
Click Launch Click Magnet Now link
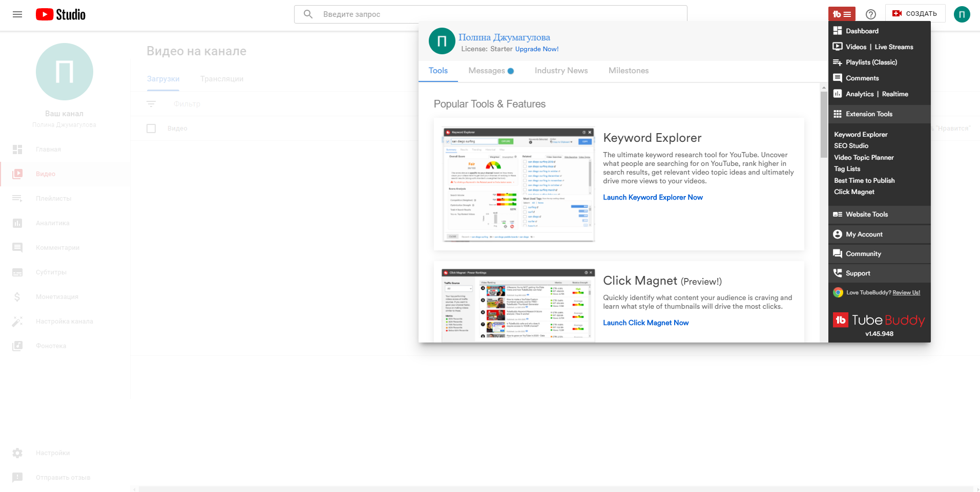pyautogui.click(x=645, y=323)
